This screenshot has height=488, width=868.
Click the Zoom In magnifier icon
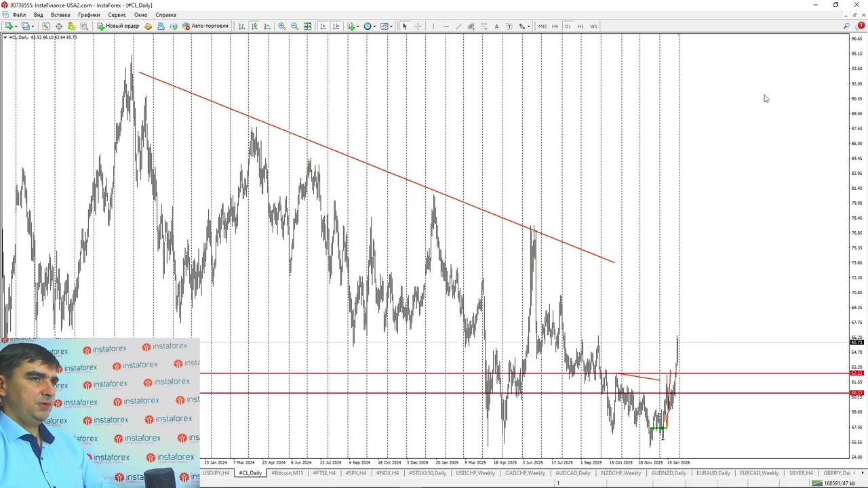(x=282, y=26)
